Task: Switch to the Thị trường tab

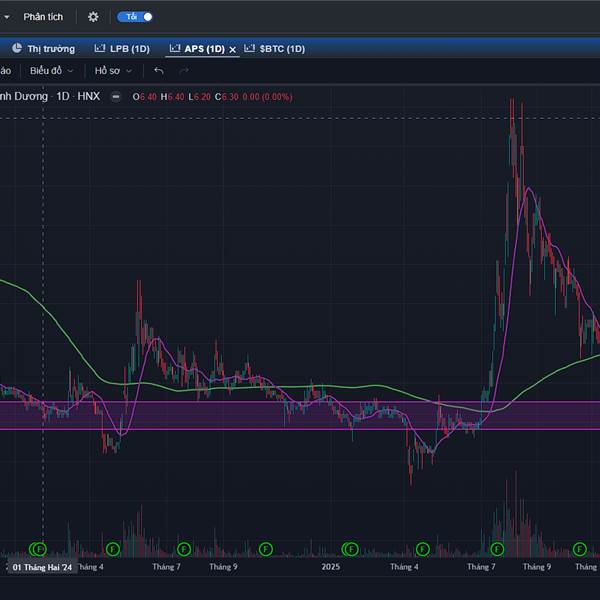Action: click(x=50, y=48)
